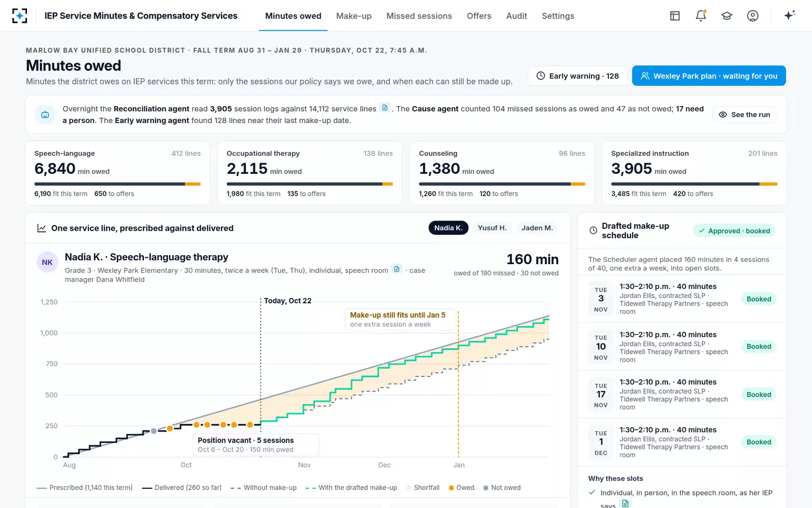This screenshot has height=508, width=812.
Task: Switch chart to Yusuf H.
Action: tap(492, 228)
